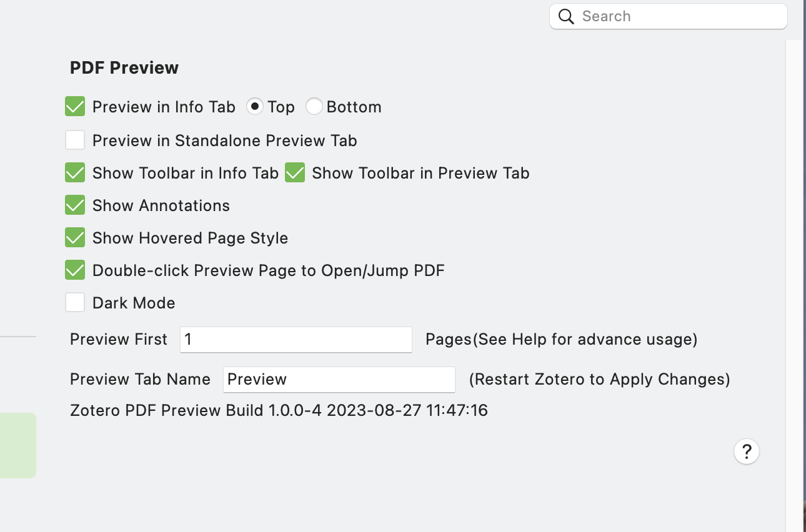
Task: Select the Bottom radio button
Action: click(314, 106)
